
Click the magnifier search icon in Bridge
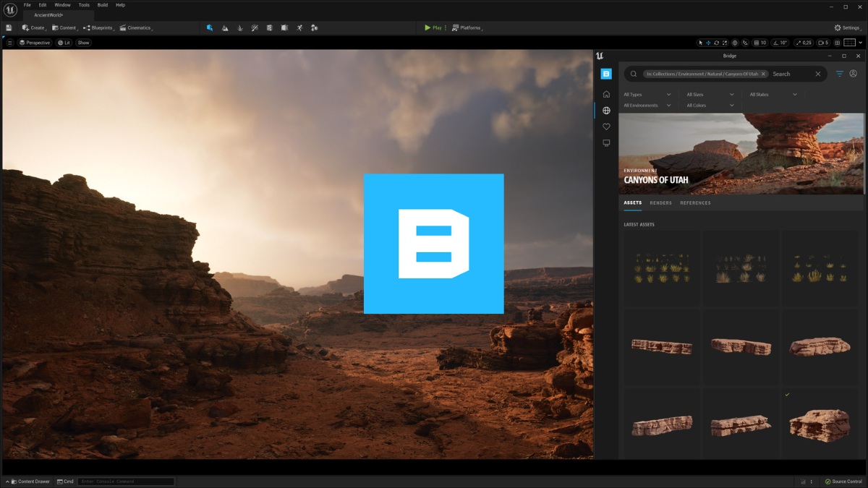point(634,74)
